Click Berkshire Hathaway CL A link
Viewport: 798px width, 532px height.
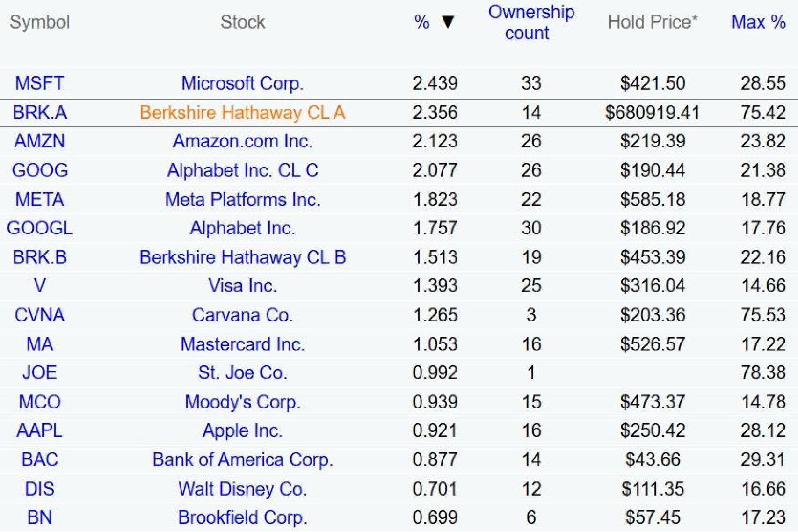pyautogui.click(x=242, y=113)
